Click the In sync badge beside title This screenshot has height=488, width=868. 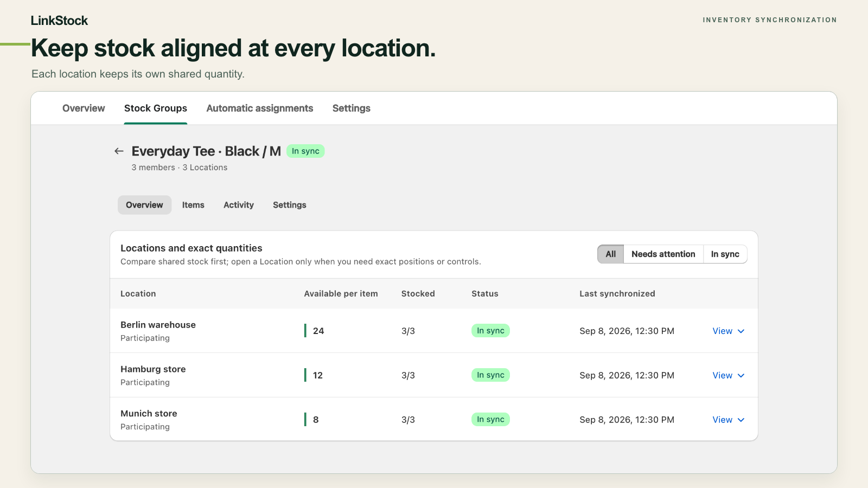tap(305, 151)
